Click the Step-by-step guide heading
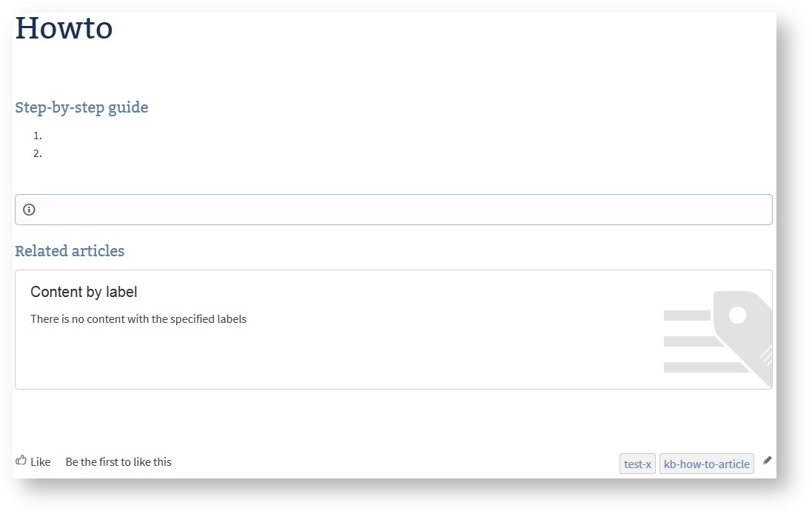812x514 pixels. coord(81,107)
